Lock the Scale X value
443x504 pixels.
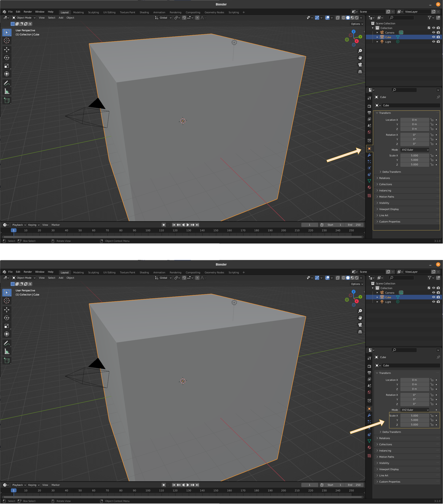click(x=432, y=155)
